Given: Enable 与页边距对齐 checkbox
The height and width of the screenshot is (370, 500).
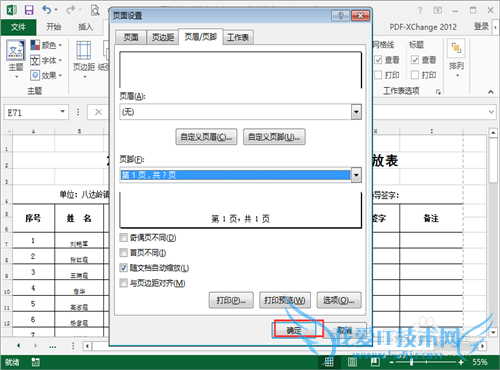Looking at the screenshot, I should [123, 283].
